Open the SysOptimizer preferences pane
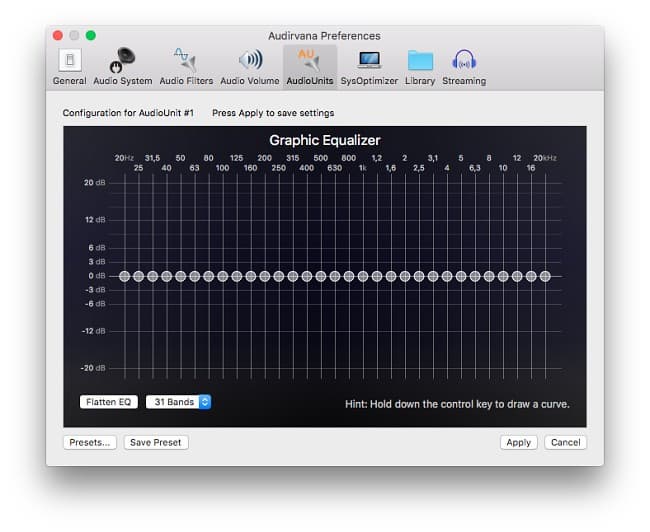Viewport: 650px width, 532px height. click(369, 66)
